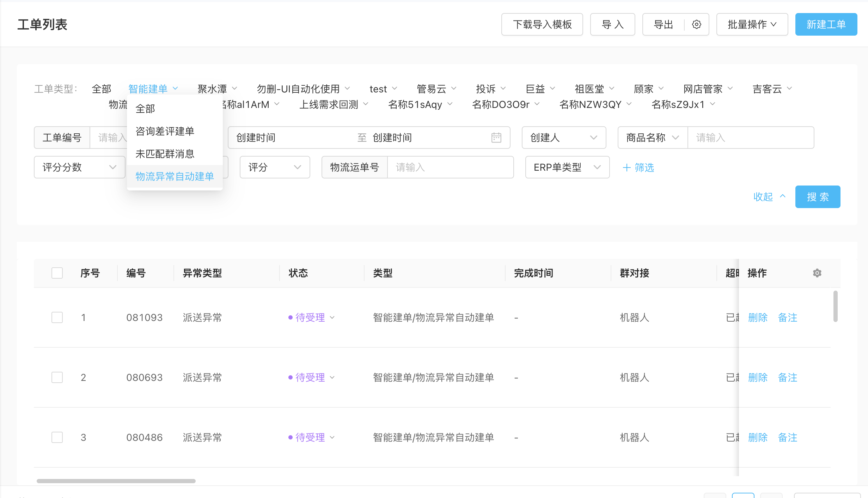Select 名称51sAqy type
Screen dimensions: 868x498
[x=415, y=104]
